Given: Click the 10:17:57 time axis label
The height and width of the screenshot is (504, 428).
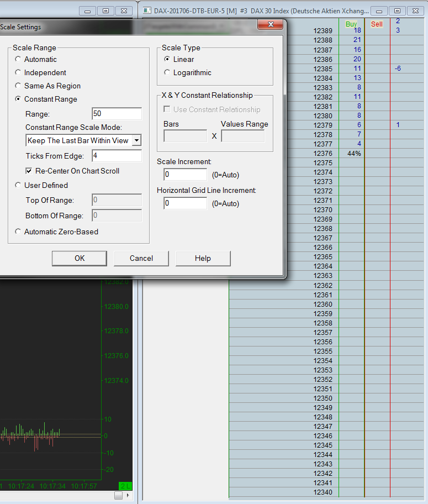Looking at the screenshot, I should (x=83, y=486).
